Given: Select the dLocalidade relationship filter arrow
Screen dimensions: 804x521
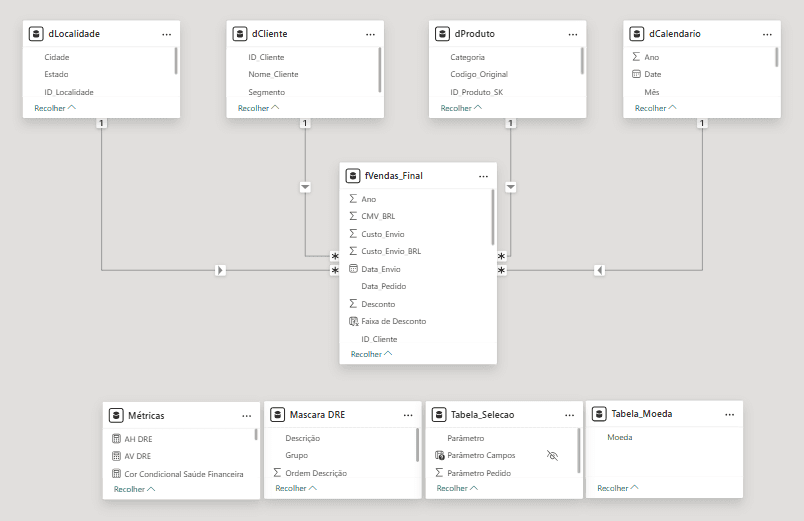Looking at the screenshot, I should click(x=220, y=270).
